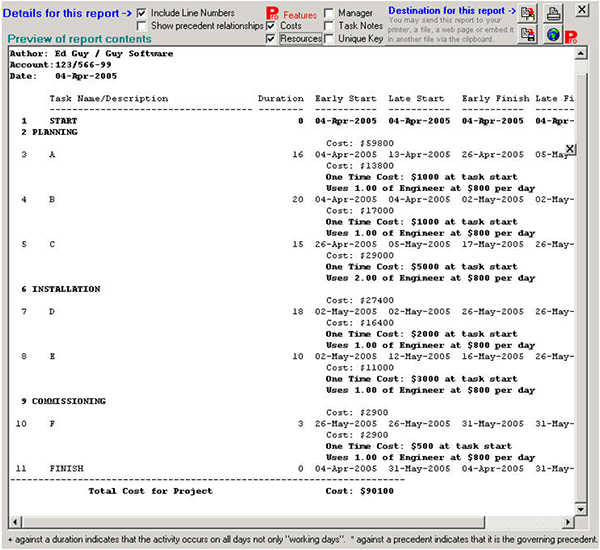600x550 pixels.
Task: Click the footnote about working days
Action: point(176,540)
